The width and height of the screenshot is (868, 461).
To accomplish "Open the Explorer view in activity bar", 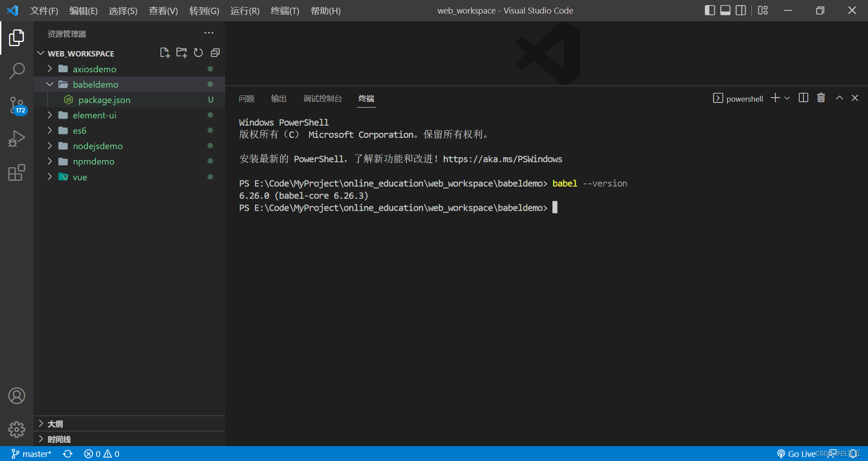I will (17, 38).
